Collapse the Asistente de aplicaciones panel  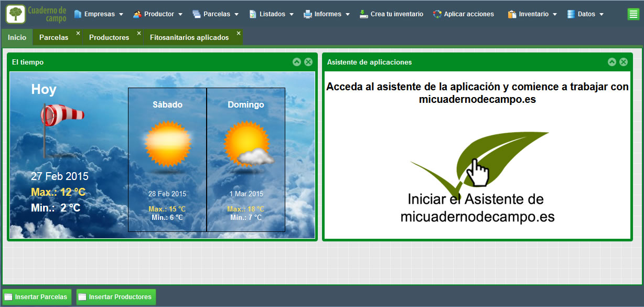point(612,62)
